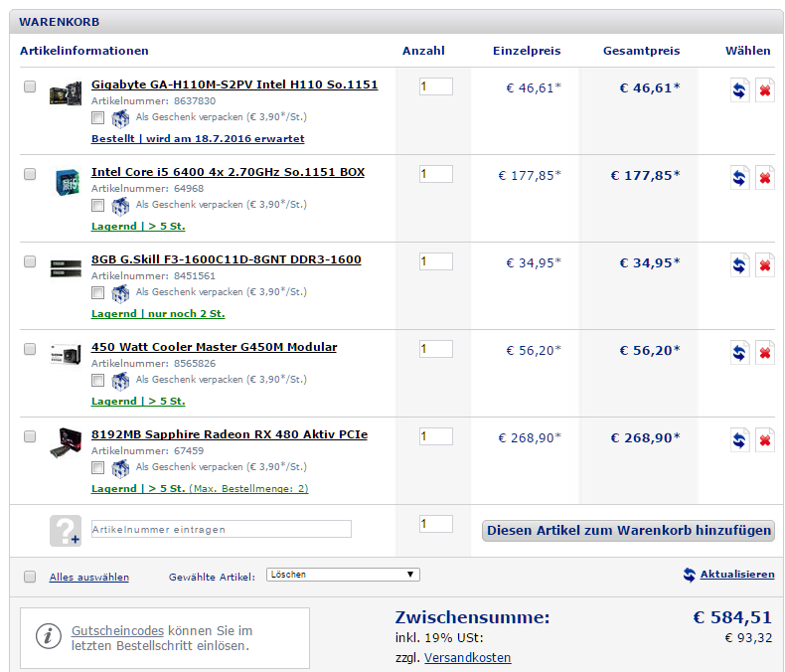The height and width of the screenshot is (672, 785).
Task: Open Intel Core i5 6400 product link
Action: (x=228, y=172)
